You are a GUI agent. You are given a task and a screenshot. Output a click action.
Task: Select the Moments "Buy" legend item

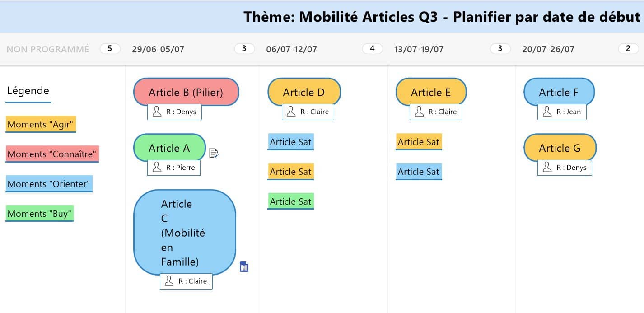click(40, 214)
